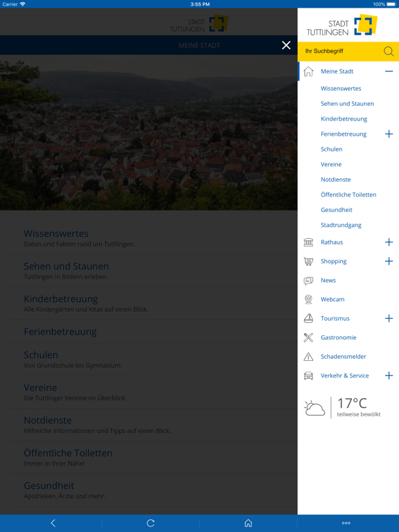The width and height of the screenshot is (399, 532).
Task: Open Notdienste in the main list
Action: [48, 420]
